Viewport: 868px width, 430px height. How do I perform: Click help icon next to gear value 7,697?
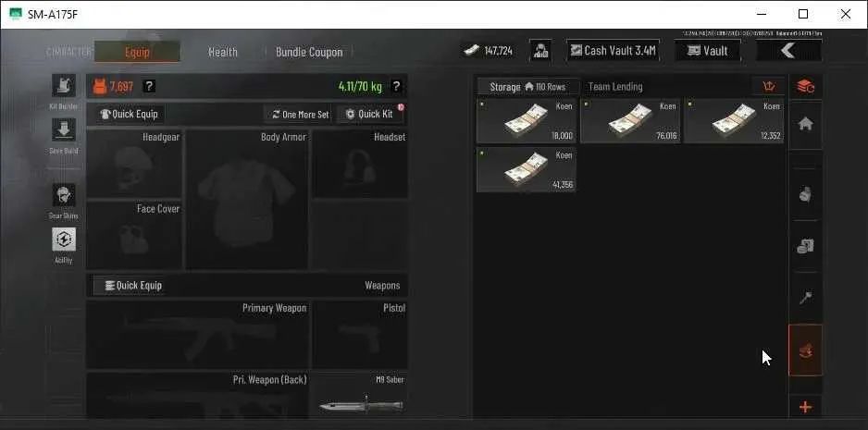tap(149, 86)
